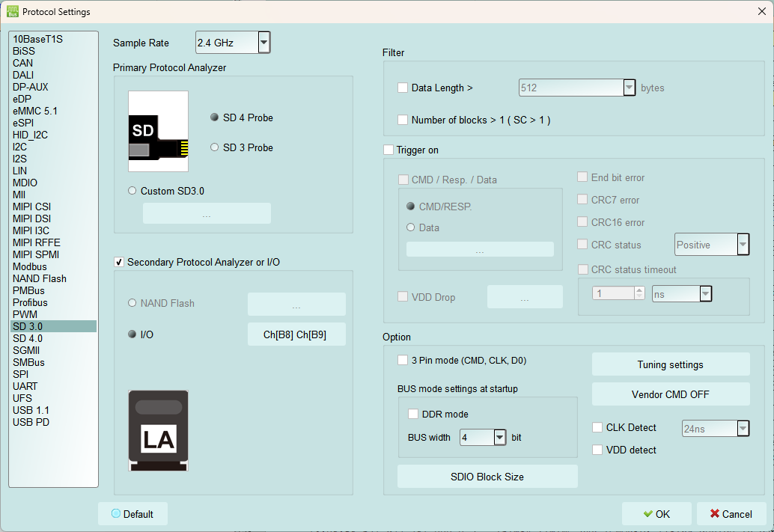Select the I2C protocol

pos(53,147)
